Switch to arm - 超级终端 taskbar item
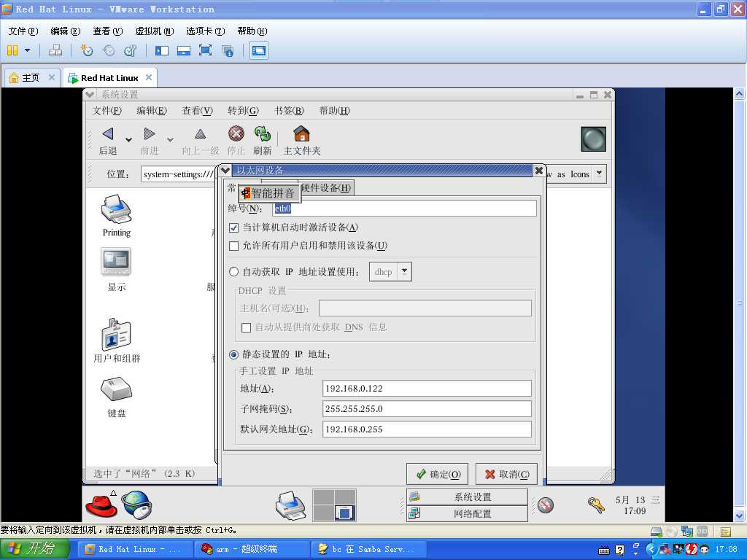The image size is (747, 560). pos(252,549)
